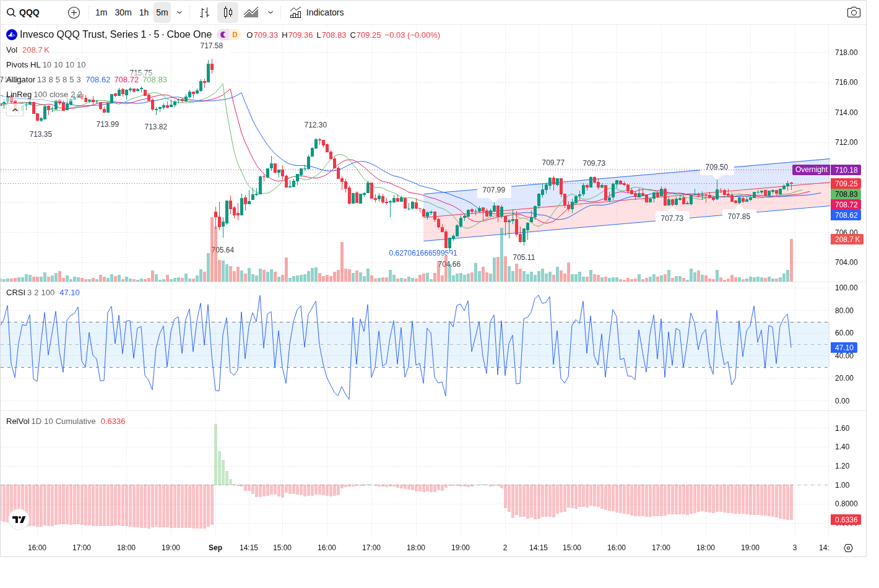Click the Overnight price label
Viewport: 879px width, 588px height.
coord(811,170)
